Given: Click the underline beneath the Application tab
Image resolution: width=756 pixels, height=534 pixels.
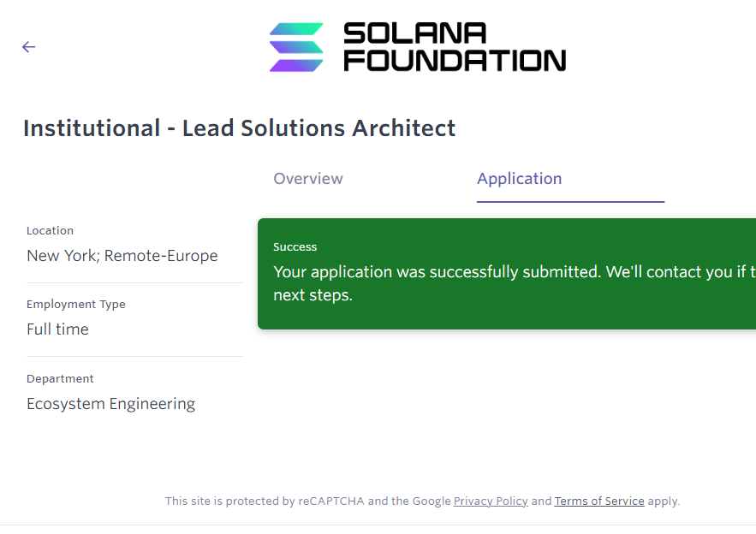Looking at the screenshot, I should (570, 202).
